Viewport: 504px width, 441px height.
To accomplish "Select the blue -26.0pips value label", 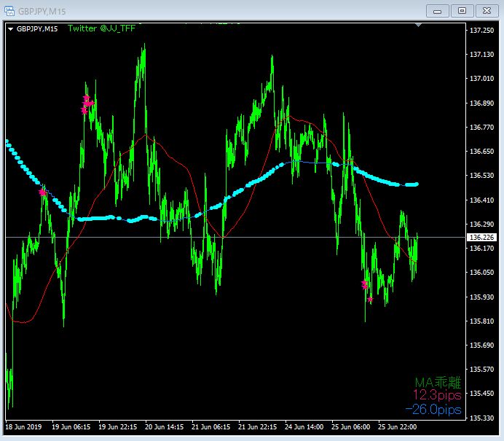I will [x=433, y=410].
